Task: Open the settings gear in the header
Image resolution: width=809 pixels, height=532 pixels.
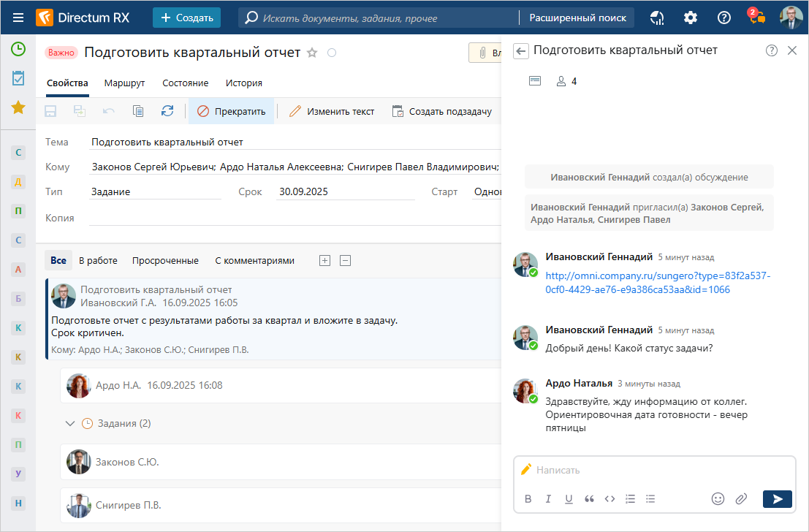Action: (690, 18)
